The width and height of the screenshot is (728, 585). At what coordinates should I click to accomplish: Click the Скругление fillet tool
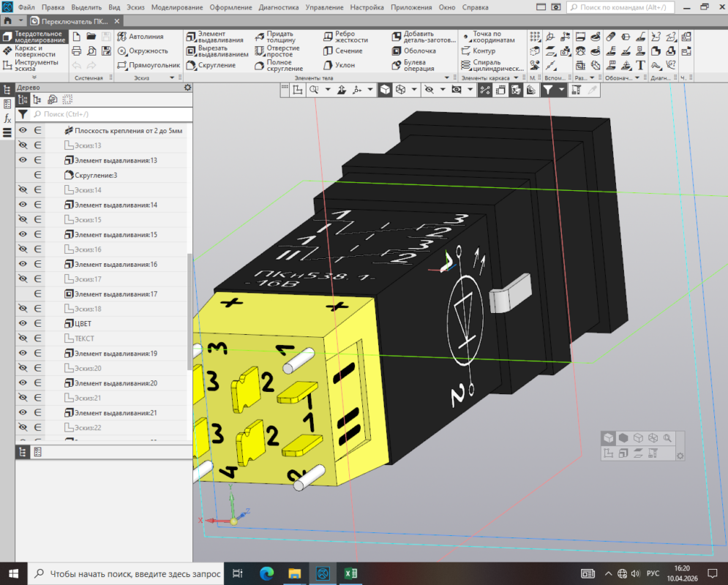(211, 65)
